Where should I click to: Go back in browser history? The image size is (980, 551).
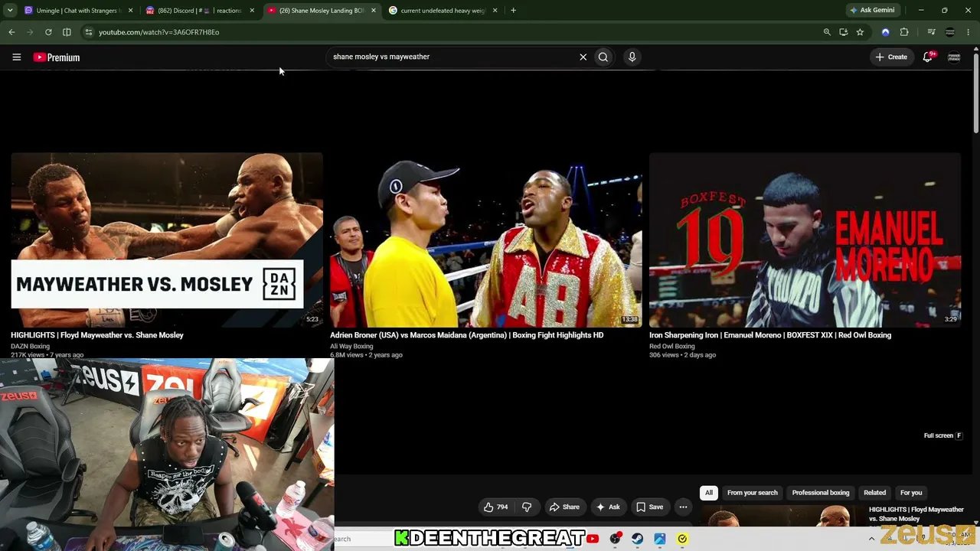coord(11,32)
